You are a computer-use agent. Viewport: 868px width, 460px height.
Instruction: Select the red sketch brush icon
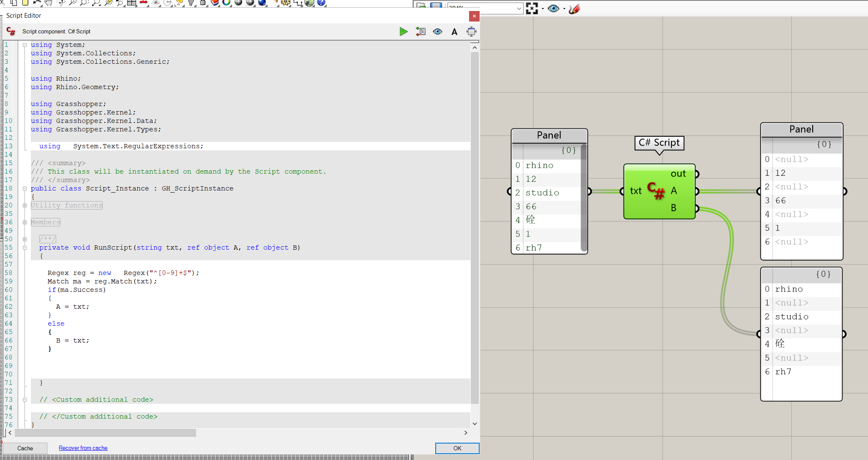(574, 8)
